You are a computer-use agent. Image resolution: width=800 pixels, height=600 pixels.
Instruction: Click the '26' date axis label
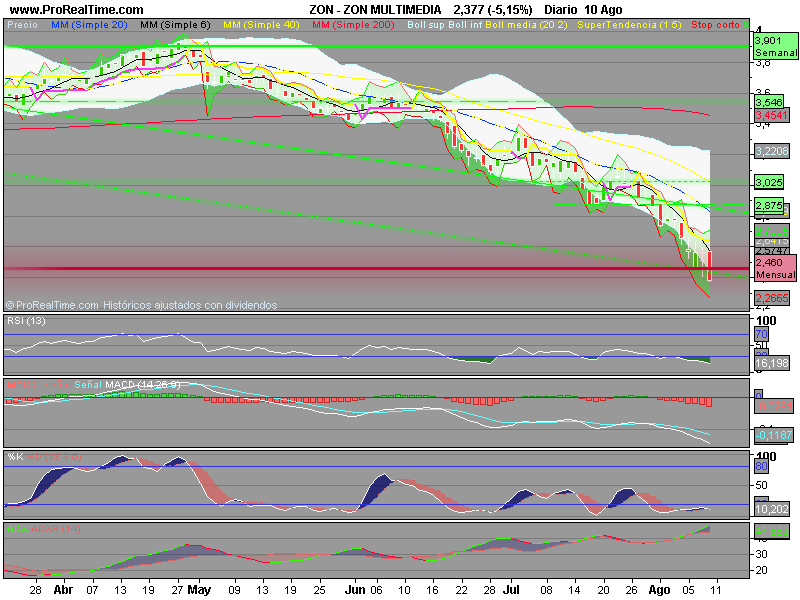point(632,590)
